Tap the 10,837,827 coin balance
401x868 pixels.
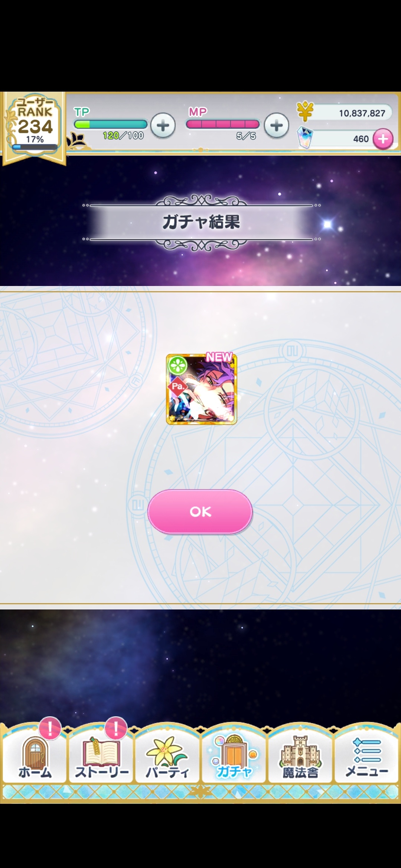362,113
